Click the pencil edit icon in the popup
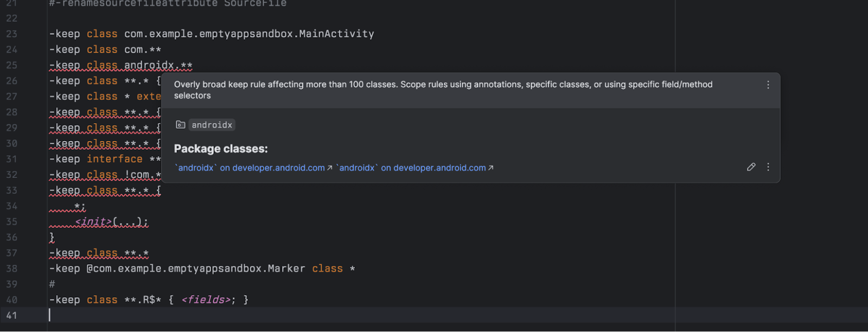Image resolution: width=868 pixels, height=332 pixels. point(751,167)
